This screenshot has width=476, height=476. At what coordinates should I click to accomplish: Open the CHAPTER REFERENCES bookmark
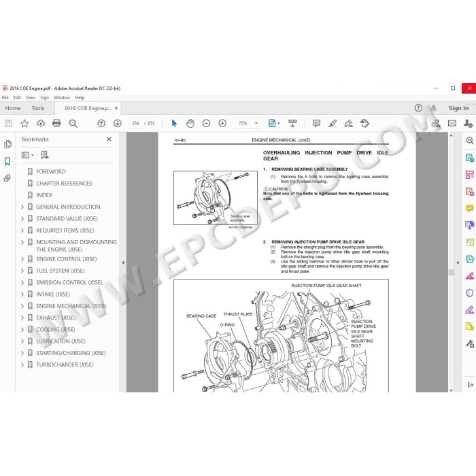pos(64,184)
